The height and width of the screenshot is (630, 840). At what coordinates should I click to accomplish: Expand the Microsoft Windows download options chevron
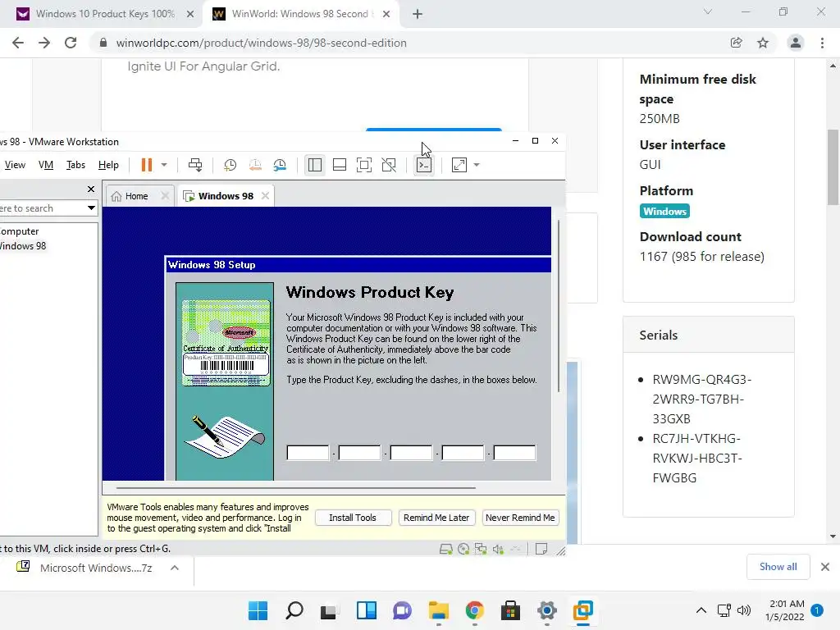175,568
